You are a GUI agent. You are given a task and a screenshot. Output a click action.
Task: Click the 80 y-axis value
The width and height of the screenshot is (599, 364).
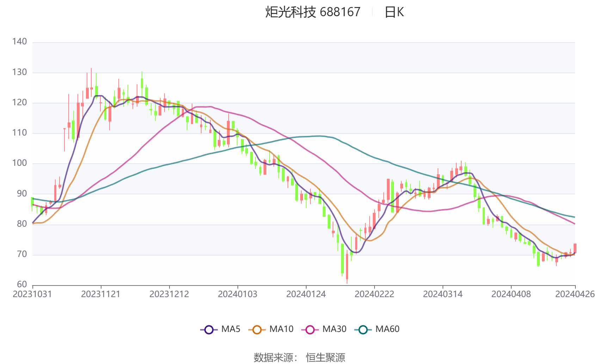pyautogui.click(x=22, y=224)
